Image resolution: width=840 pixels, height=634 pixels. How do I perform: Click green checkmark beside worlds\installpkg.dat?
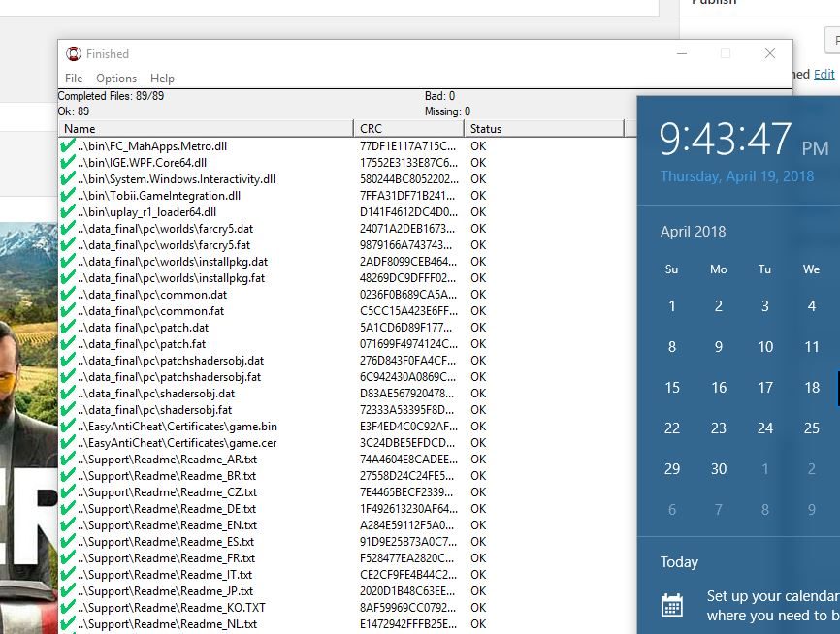68,262
